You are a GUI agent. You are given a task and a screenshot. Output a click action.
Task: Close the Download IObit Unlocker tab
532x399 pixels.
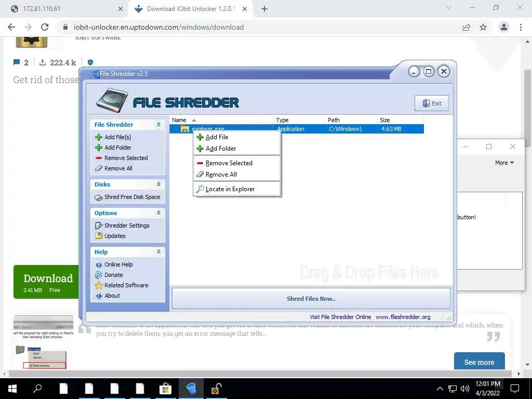245,9
